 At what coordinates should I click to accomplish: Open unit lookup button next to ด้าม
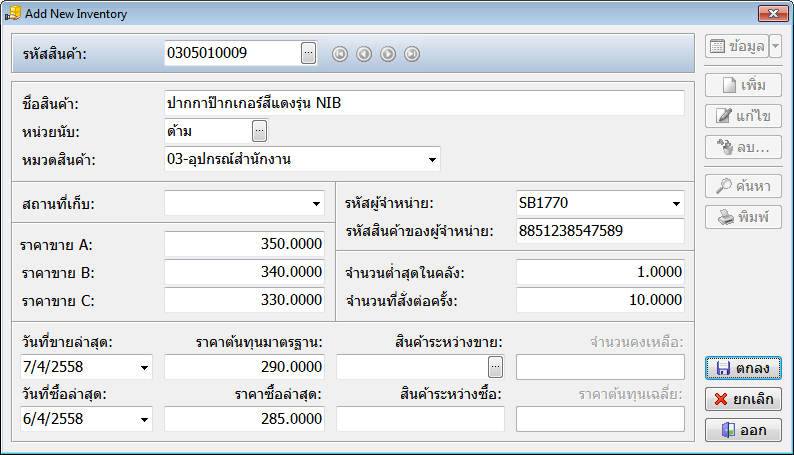(x=259, y=131)
